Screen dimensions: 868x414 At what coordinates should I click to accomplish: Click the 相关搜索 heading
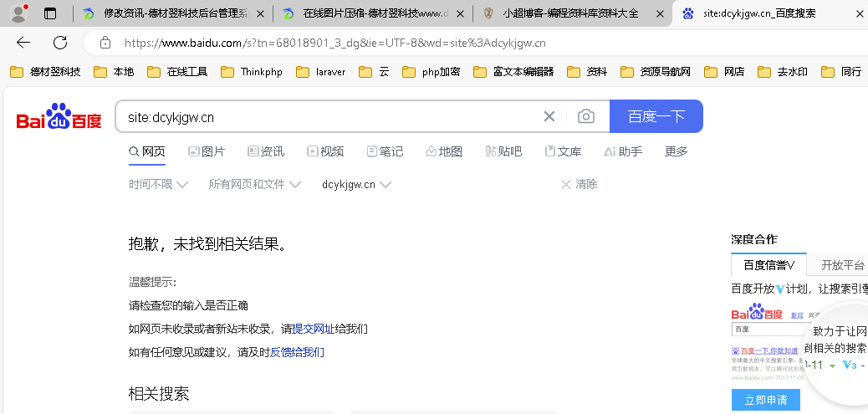pyautogui.click(x=159, y=394)
